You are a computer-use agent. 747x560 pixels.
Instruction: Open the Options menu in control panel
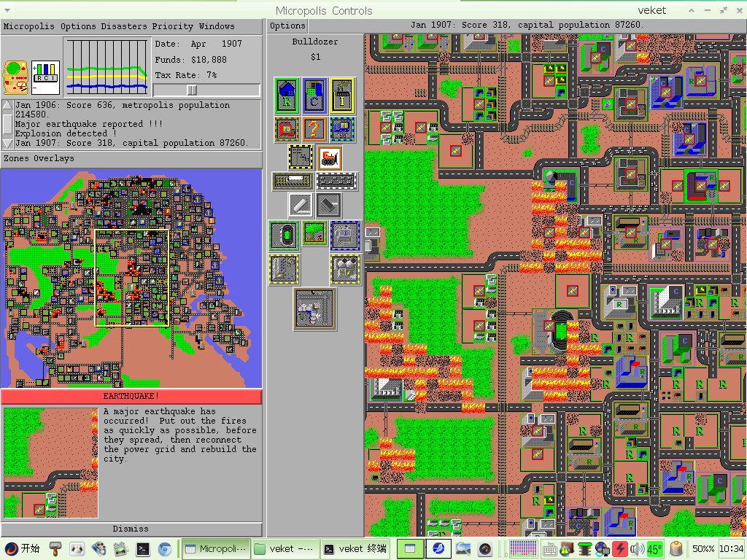78,26
